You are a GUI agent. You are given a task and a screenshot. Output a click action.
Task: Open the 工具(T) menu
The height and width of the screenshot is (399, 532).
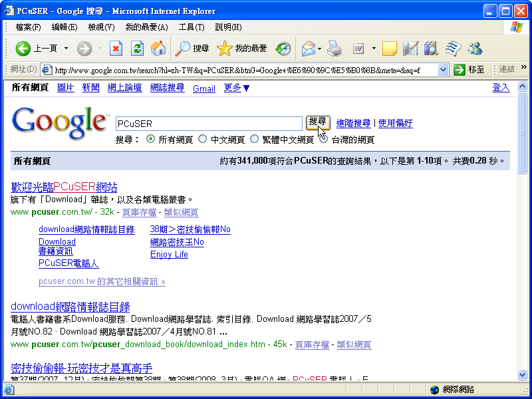click(x=192, y=27)
